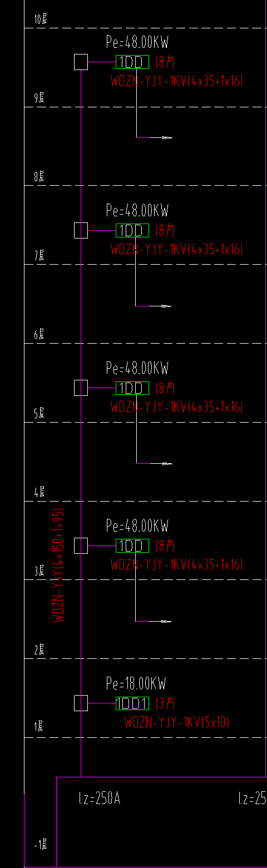The width and height of the screenshot is (267, 868).
Task: Select cable label WDZN-YJY-1KV(5x10)
Action: [177, 722]
